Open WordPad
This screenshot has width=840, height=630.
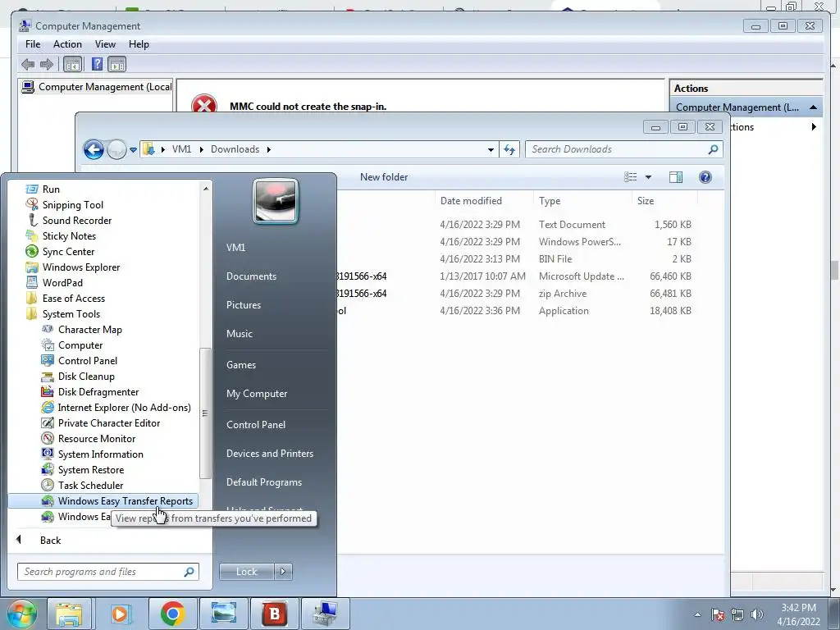coord(62,282)
